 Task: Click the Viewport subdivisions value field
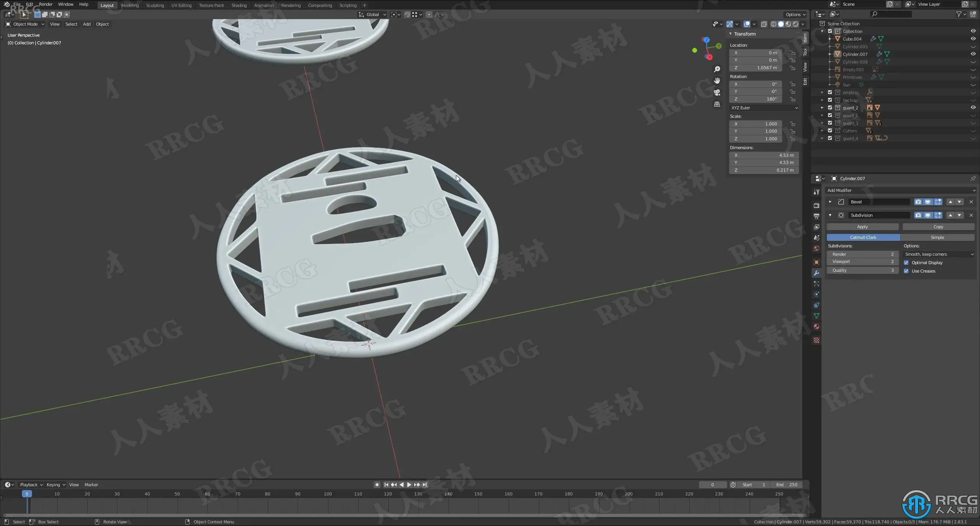pyautogui.click(x=862, y=261)
